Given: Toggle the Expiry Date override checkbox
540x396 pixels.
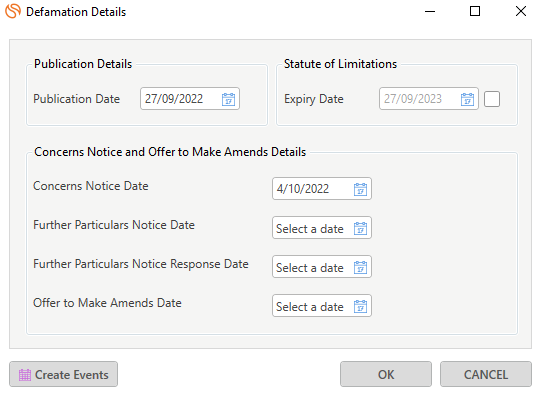Looking at the screenshot, I should [492, 99].
